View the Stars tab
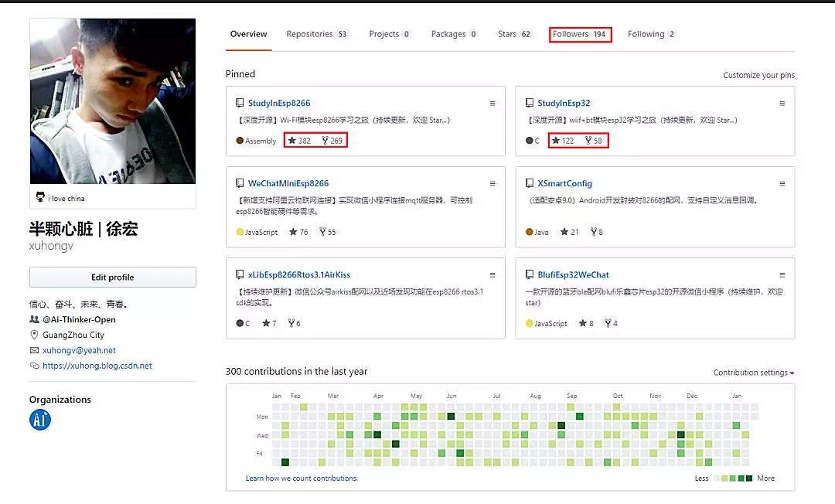This screenshot has height=504, width=835. [514, 34]
